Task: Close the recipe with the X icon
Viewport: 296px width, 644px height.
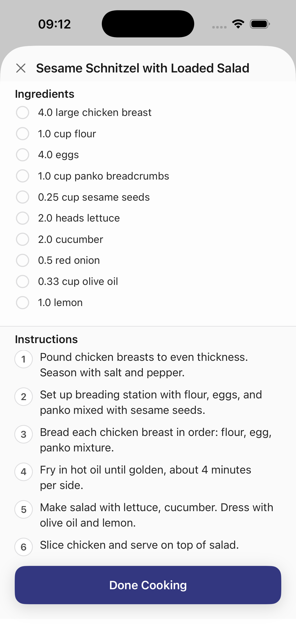Action: (21, 68)
